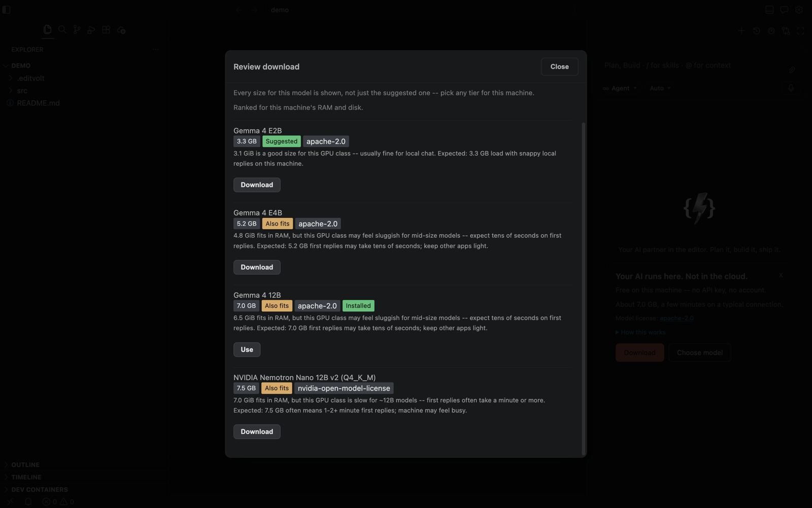The image size is (812, 508).
Task: Click Choose model button in chat panel
Action: pos(699,353)
